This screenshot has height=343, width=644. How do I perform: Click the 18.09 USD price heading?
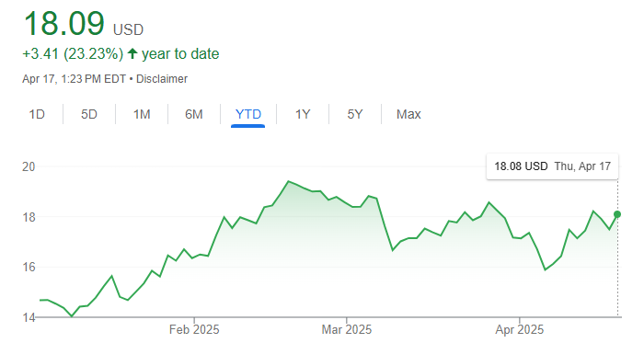pos(84,24)
